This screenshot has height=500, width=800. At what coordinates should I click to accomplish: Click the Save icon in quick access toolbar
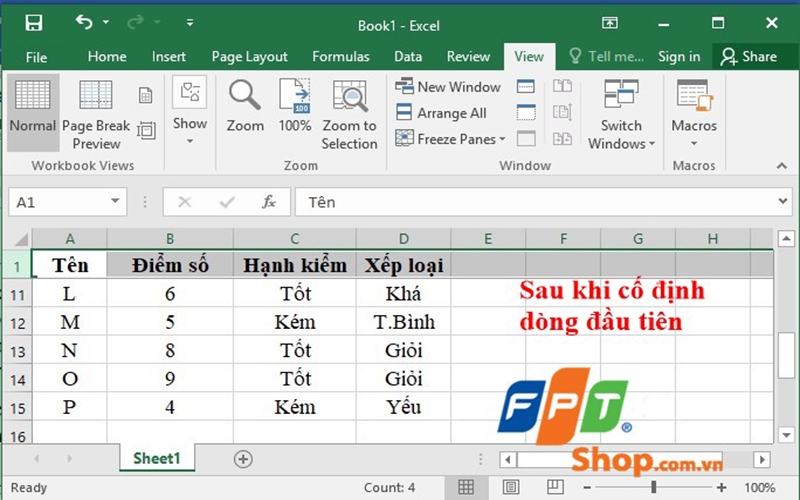click(34, 23)
